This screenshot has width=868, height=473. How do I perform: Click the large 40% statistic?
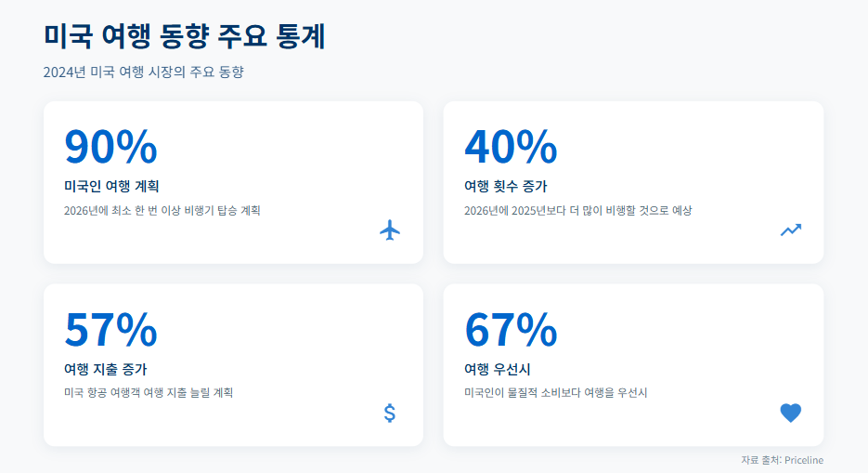click(511, 147)
